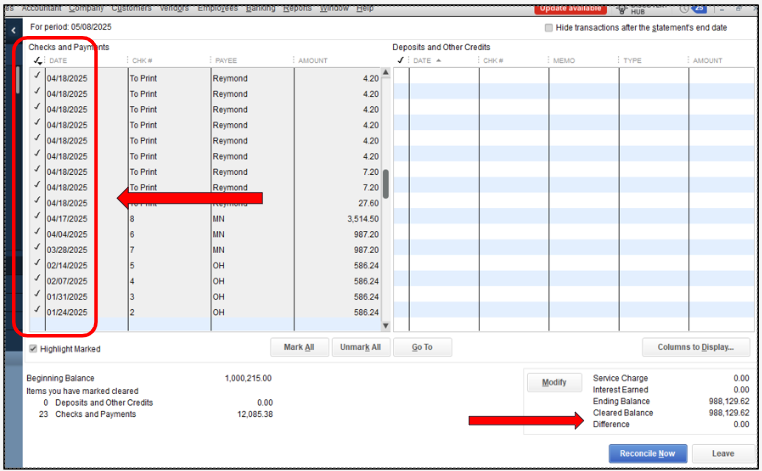Click the Mark All button

click(299, 347)
